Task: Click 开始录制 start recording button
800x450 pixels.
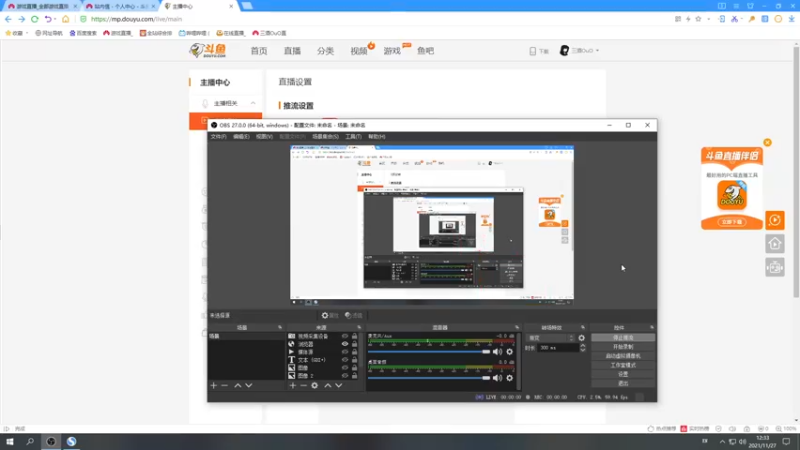Action: pyautogui.click(x=623, y=347)
